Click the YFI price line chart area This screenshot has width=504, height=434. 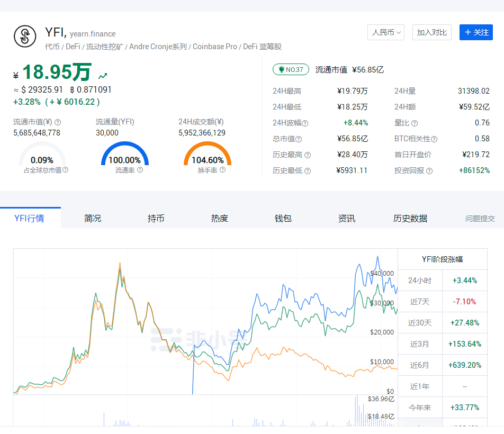(x=206, y=321)
